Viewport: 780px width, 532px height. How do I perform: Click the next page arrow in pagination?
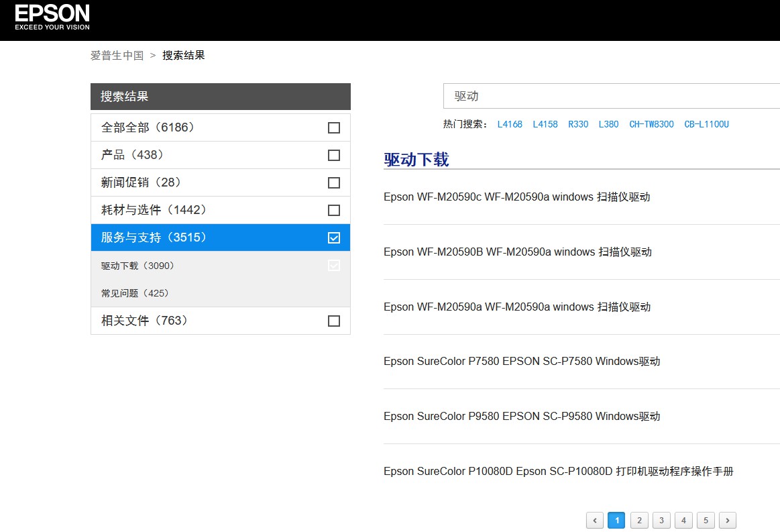(728, 520)
